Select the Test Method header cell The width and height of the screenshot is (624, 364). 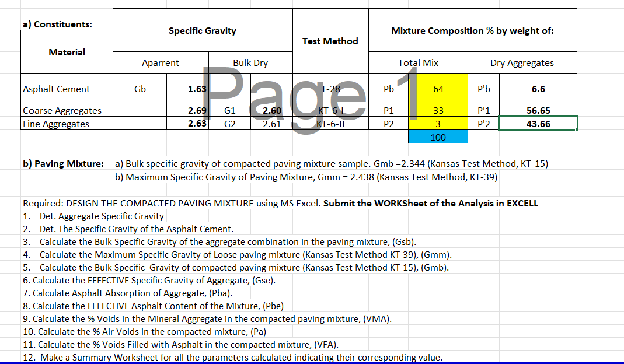coord(330,41)
